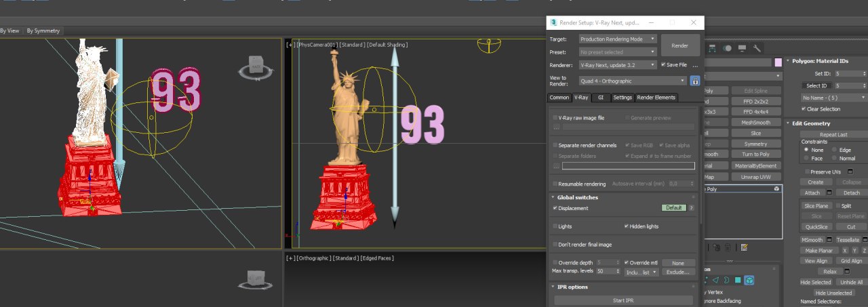
Task: Click the pink object color swatch
Action: pos(778,62)
